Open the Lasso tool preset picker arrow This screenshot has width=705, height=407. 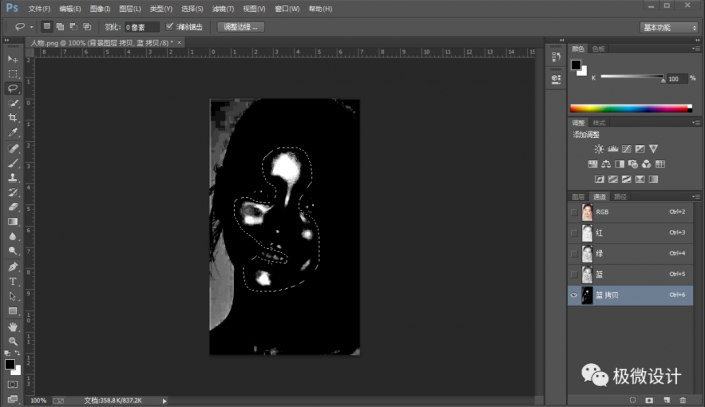[x=32, y=27]
